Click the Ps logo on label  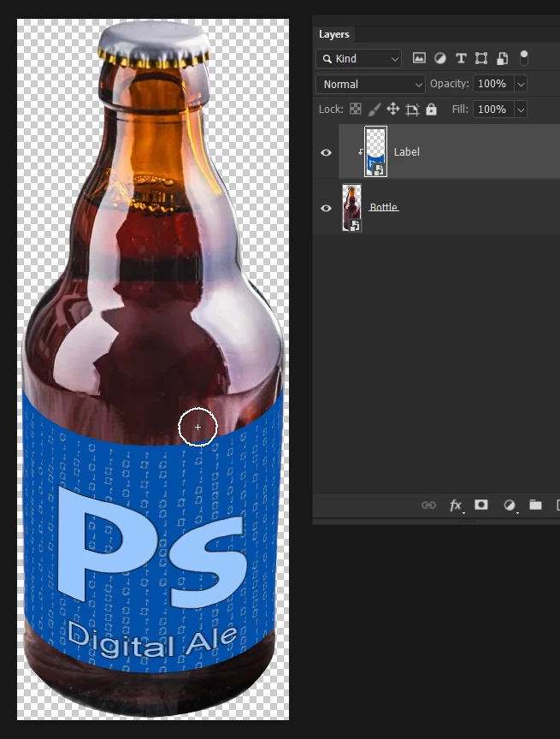pyautogui.click(x=151, y=547)
